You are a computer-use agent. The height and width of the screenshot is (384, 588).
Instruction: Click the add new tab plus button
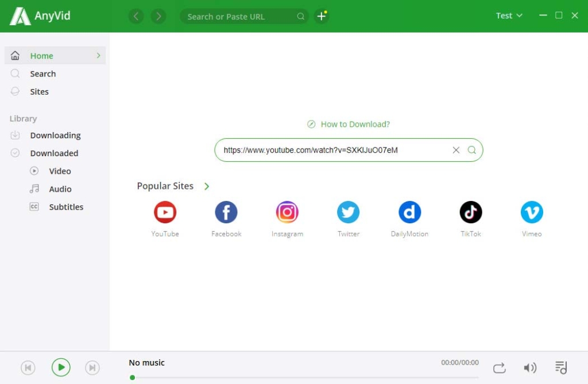point(322,17)
